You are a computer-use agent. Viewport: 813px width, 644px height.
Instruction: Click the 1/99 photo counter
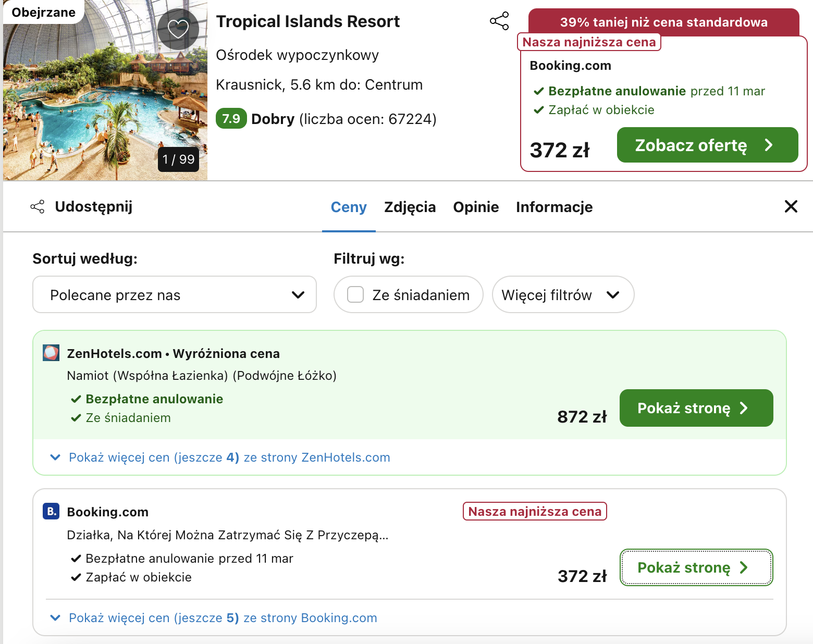coord(178,159)
